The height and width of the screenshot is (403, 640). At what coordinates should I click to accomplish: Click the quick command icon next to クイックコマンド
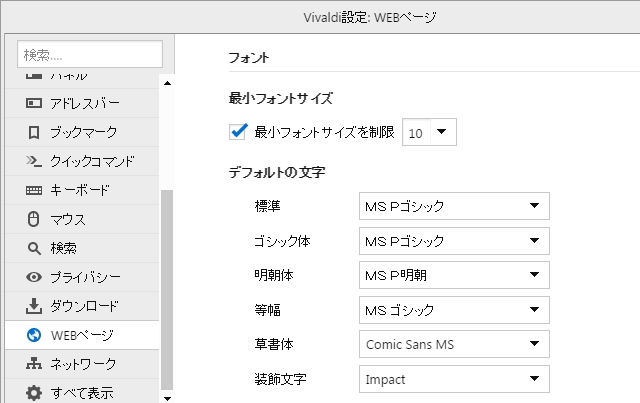pos(33,161)
